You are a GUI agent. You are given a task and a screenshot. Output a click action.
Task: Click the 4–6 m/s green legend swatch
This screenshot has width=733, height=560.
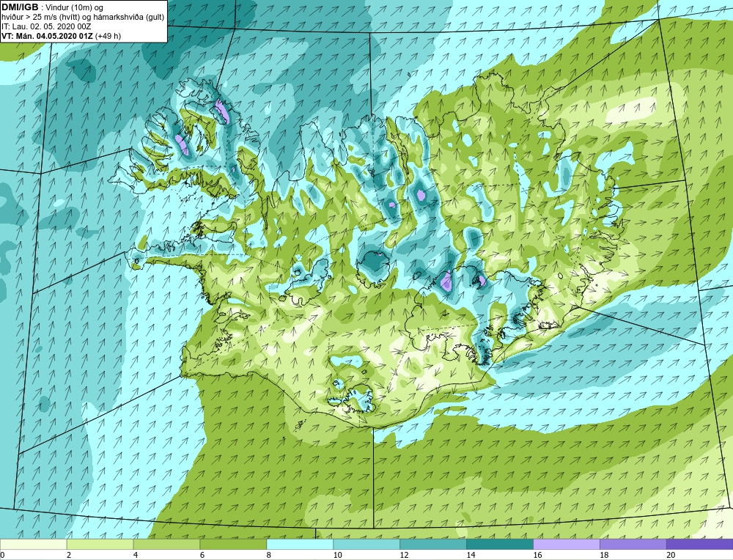(166, 544)
